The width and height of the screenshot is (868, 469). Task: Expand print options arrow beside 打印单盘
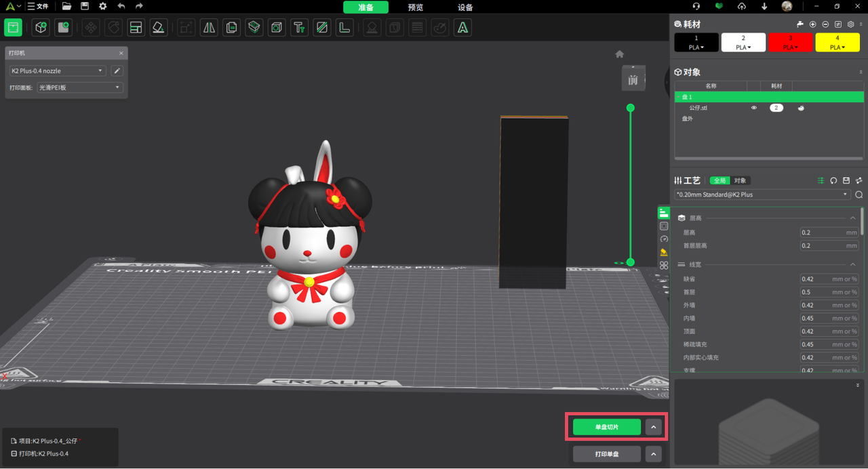tap(653, 454)
